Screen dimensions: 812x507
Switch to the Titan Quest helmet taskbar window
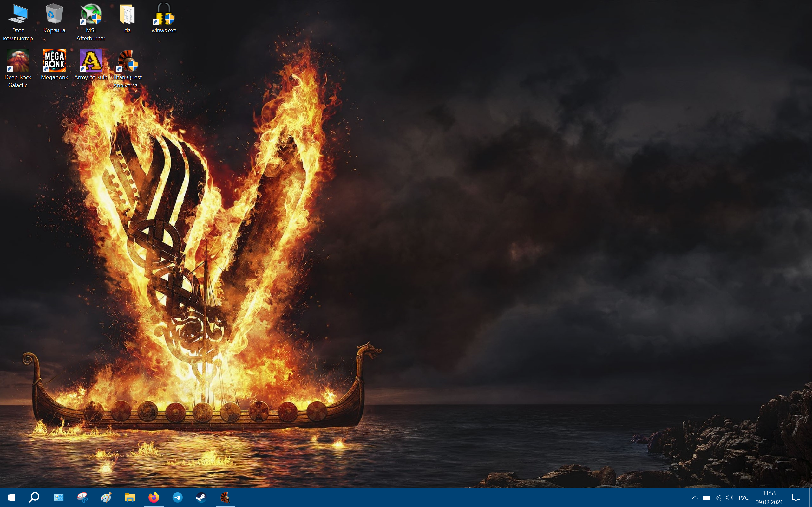click(x=225, y=497)
